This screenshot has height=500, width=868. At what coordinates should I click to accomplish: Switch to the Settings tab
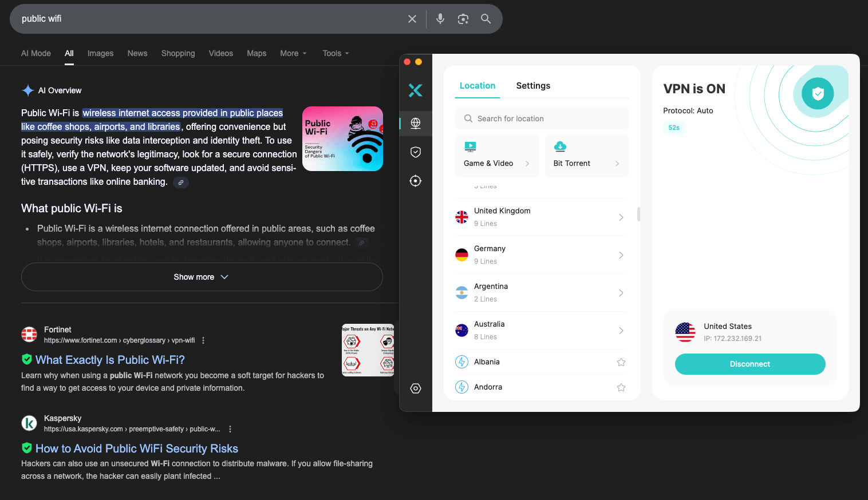click(x=532, y=86)
